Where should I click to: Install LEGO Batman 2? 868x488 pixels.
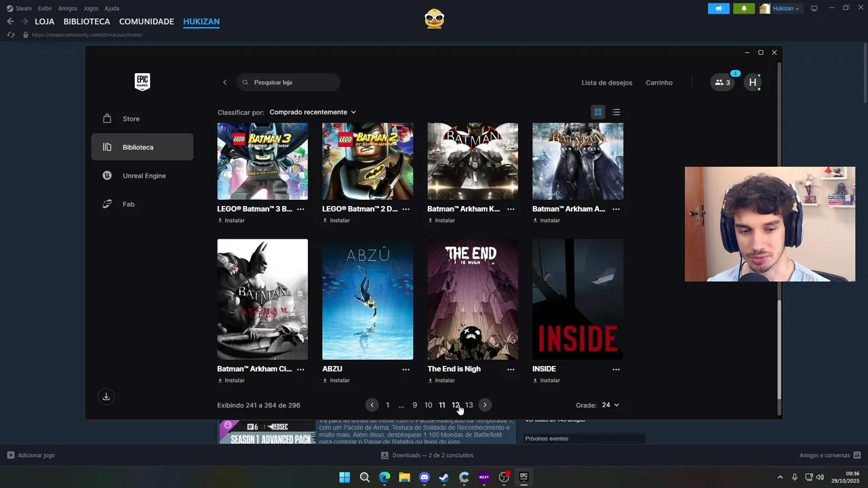(x=336, y=220)
